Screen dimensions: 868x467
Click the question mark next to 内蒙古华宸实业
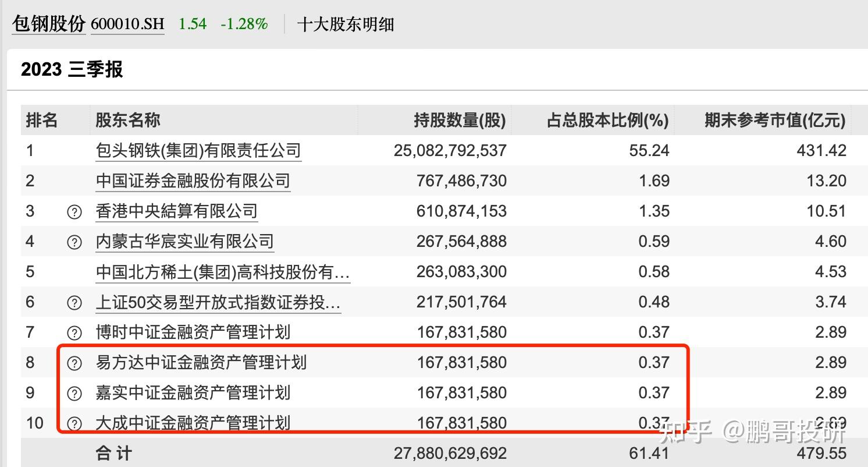point(74,241)
